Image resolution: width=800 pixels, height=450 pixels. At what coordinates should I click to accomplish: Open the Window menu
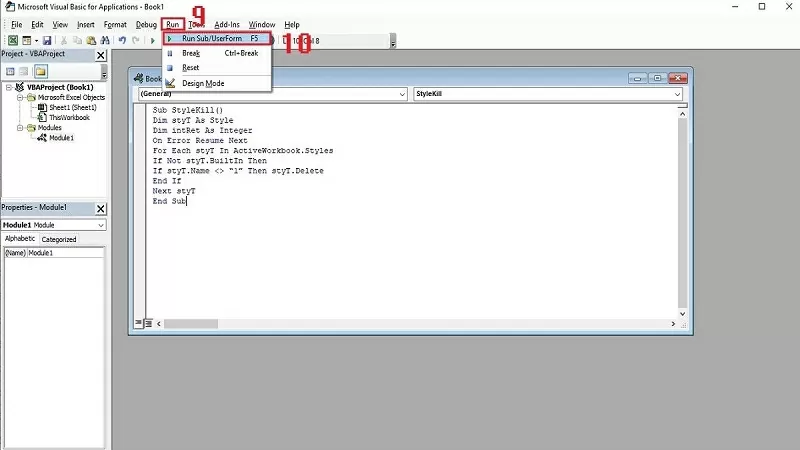262,24
